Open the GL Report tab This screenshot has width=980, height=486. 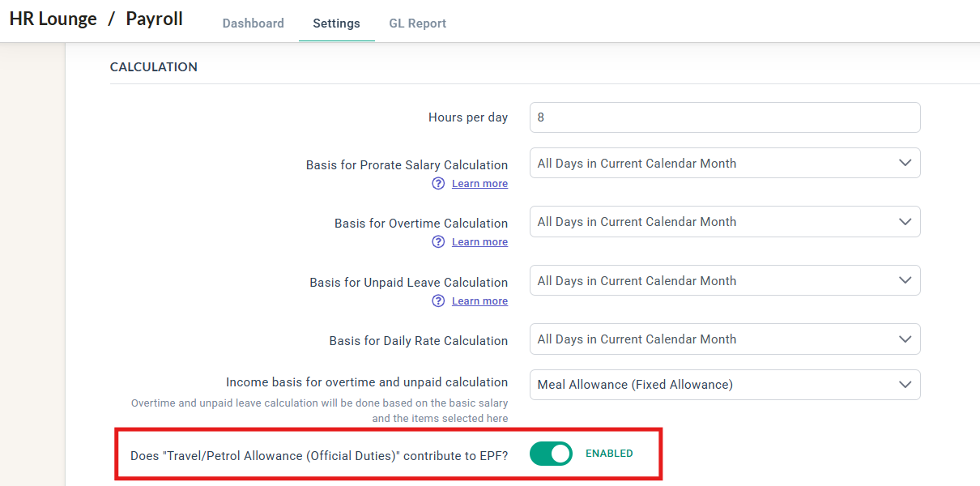418,23
